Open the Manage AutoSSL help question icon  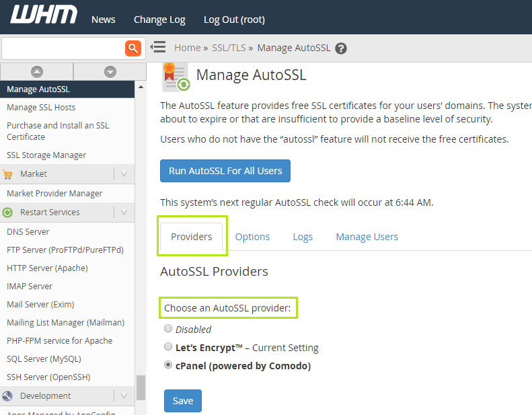point(340,48)
